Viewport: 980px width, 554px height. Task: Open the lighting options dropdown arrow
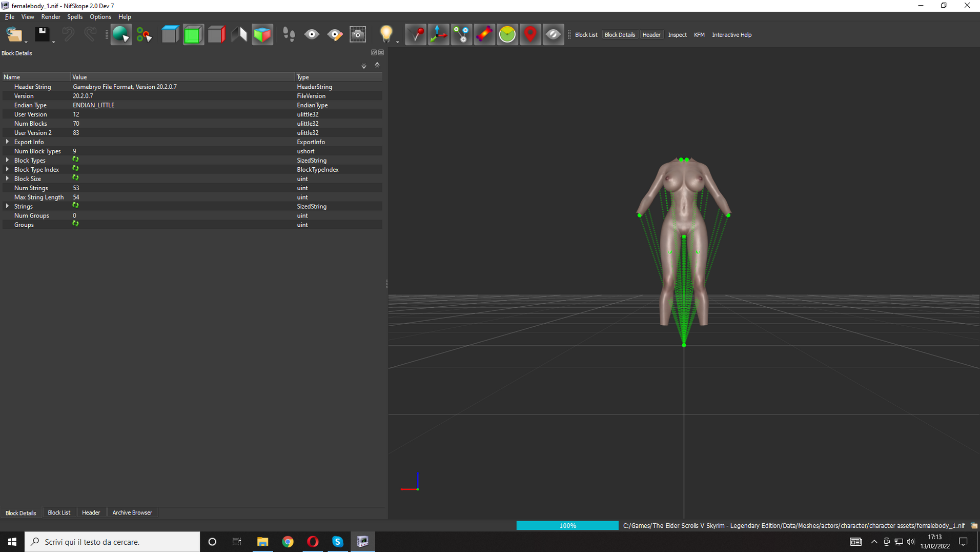point(397,42)
